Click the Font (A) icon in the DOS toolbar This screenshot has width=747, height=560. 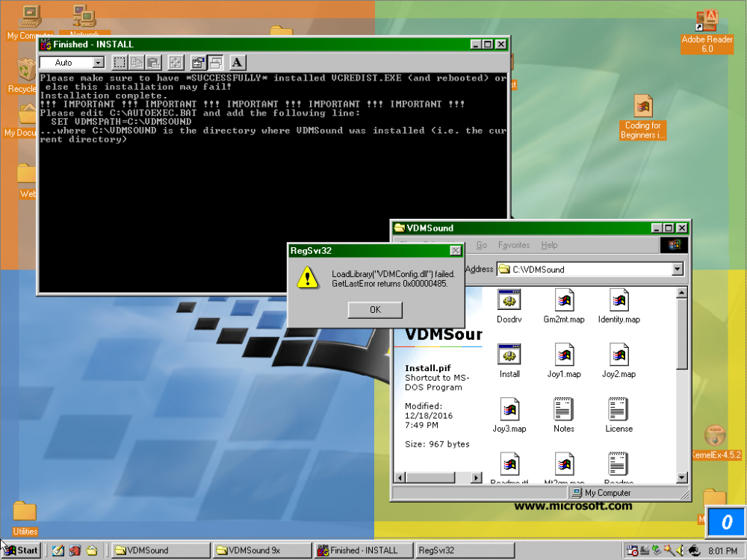pos(237,62)
